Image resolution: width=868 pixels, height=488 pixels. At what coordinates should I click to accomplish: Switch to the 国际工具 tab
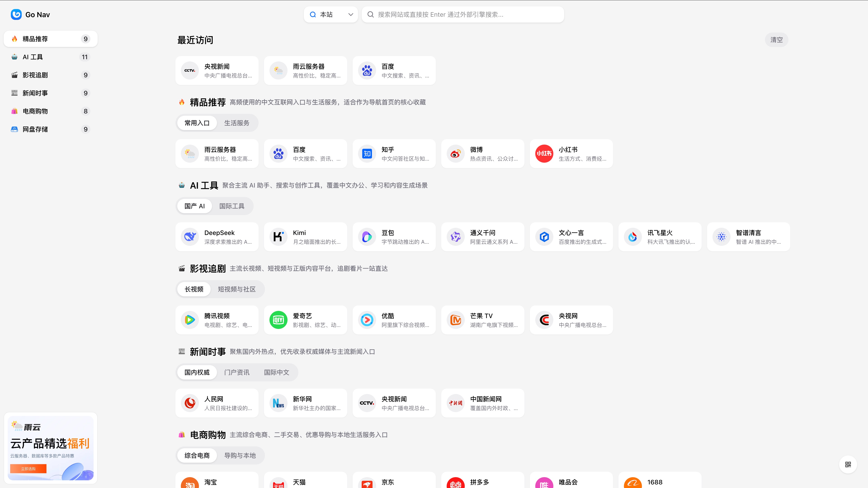point(232,206)
